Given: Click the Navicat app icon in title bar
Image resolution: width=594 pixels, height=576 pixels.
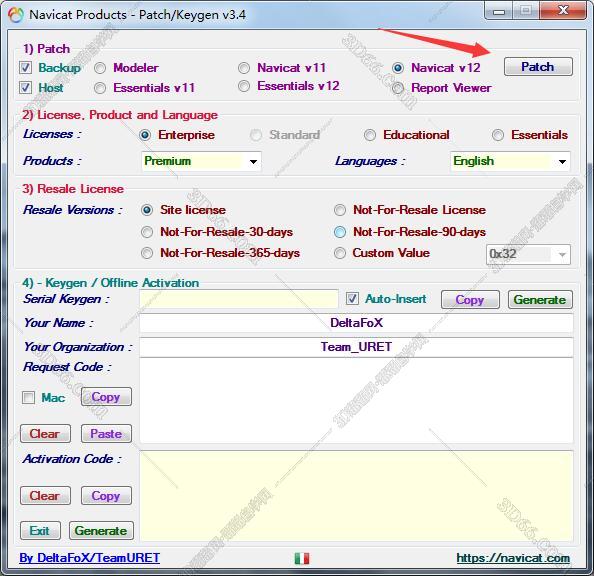Looking at the screenshot, I should 16,15.
